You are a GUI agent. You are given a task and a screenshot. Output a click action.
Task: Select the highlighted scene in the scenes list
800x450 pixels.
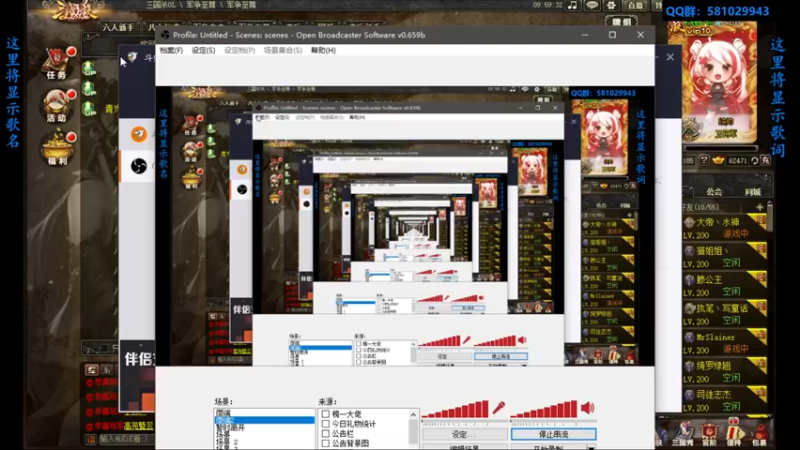click(264, 420)
